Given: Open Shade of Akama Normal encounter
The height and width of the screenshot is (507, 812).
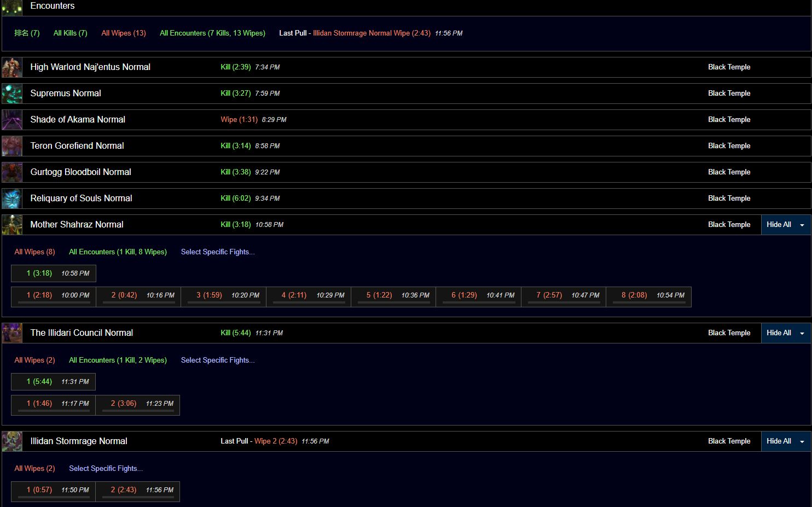Looking at the screenshot, I should [x=78, y=119].
